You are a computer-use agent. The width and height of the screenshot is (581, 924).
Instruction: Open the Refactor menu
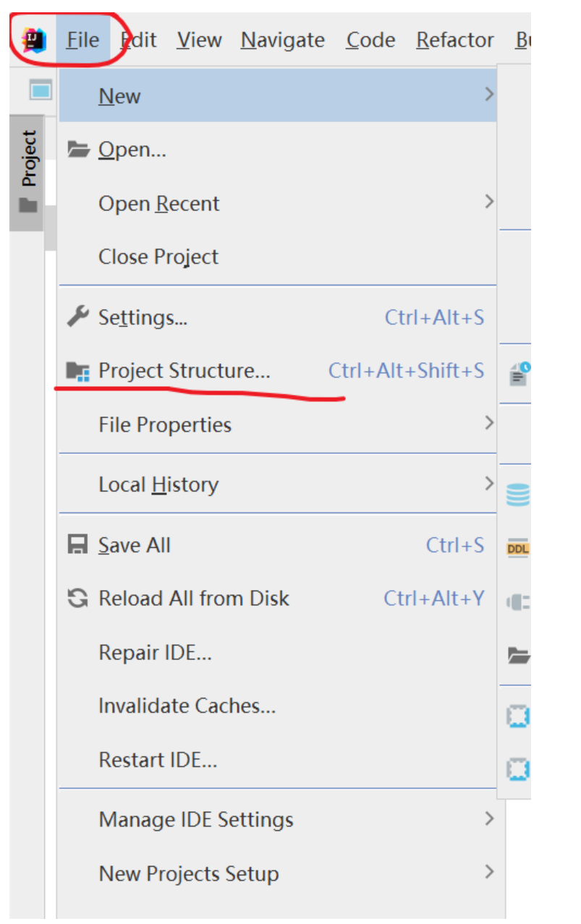(x=455, y=40)
